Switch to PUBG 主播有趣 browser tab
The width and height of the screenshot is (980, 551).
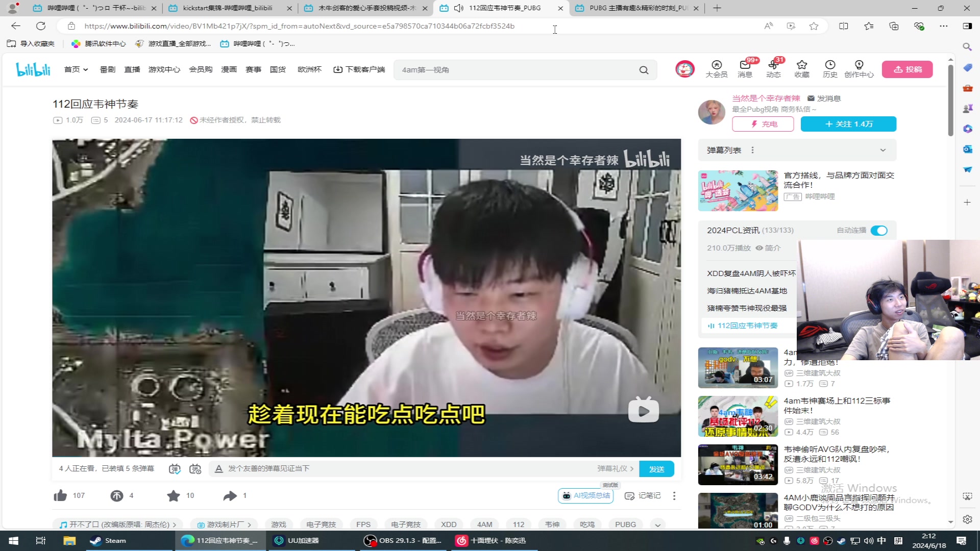point(636,8)
